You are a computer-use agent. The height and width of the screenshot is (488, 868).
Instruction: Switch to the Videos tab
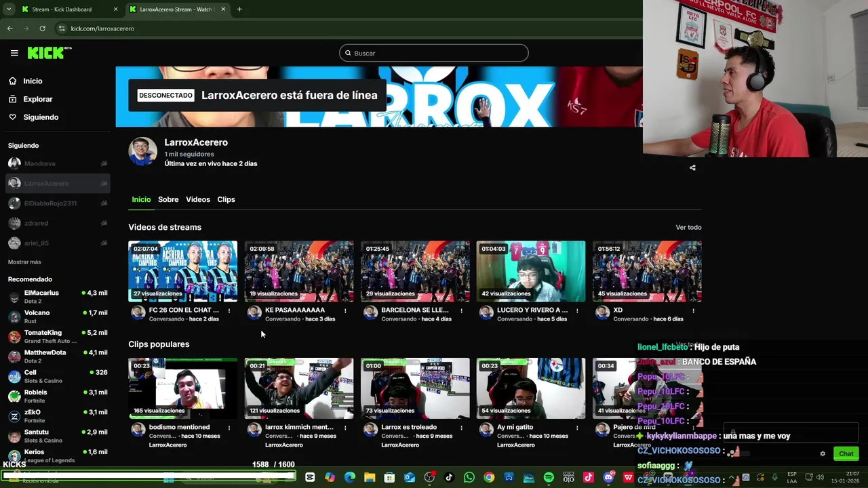tap(198, 199)
